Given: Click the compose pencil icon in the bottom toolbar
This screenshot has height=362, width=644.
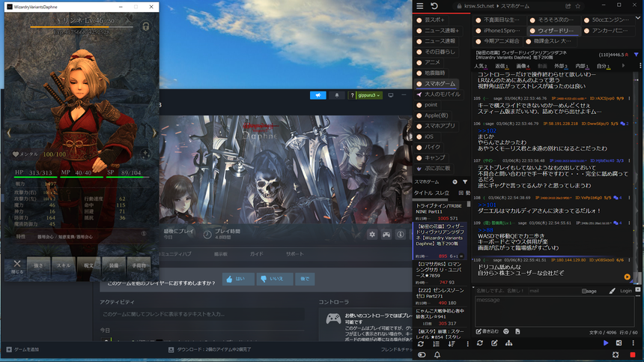Looking at the screenshot, I should (494, 343).
